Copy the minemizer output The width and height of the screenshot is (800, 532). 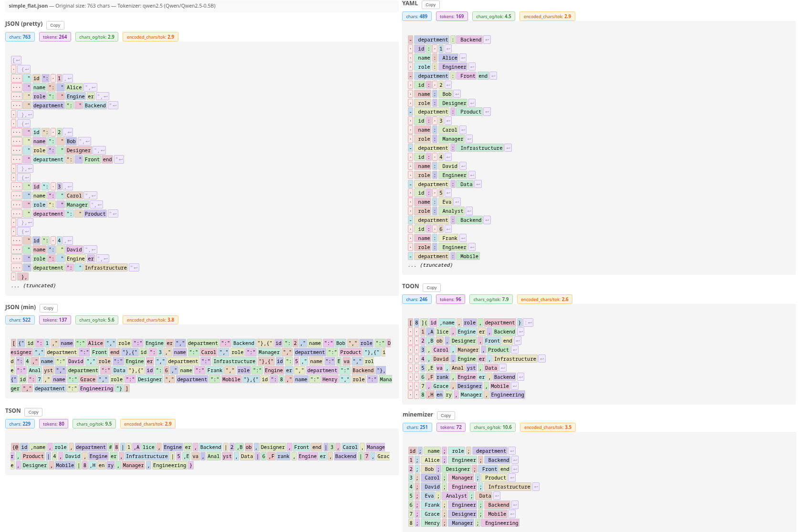(x=446, y=416)
